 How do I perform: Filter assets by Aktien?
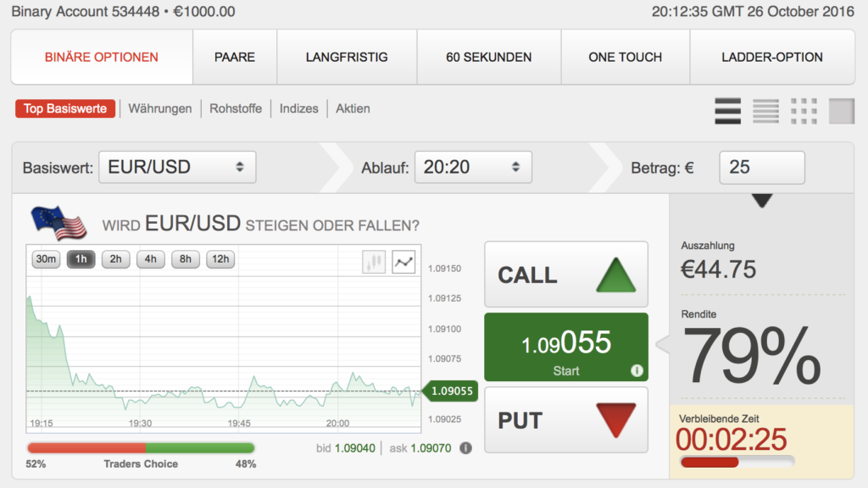click(x=353, y=108)
